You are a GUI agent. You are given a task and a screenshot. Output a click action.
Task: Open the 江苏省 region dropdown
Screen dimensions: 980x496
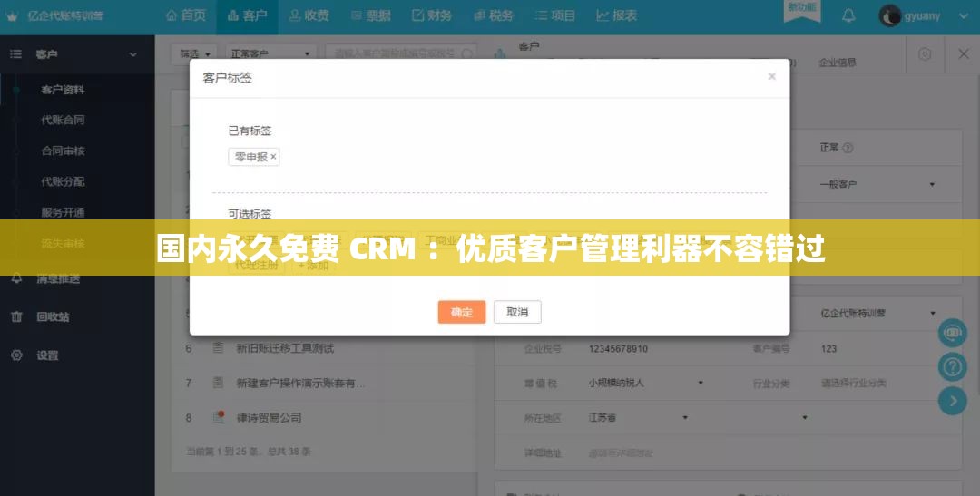pos(638,417)
